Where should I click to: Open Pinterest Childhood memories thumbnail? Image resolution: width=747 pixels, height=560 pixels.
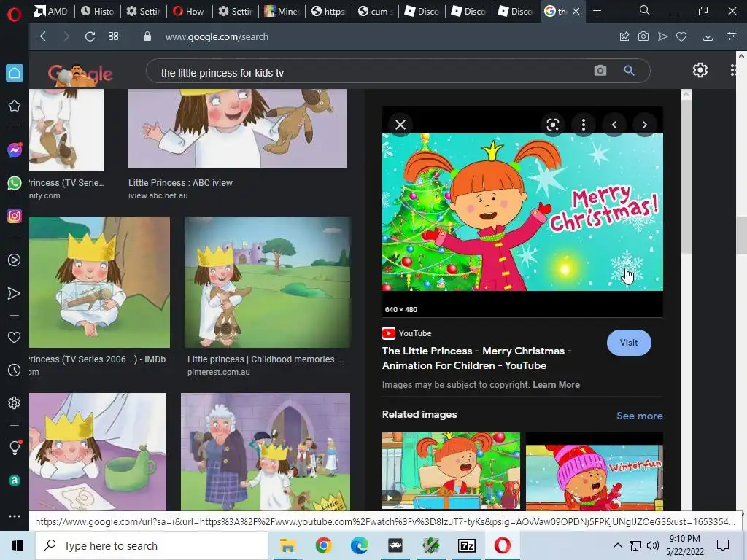point(267,282)
